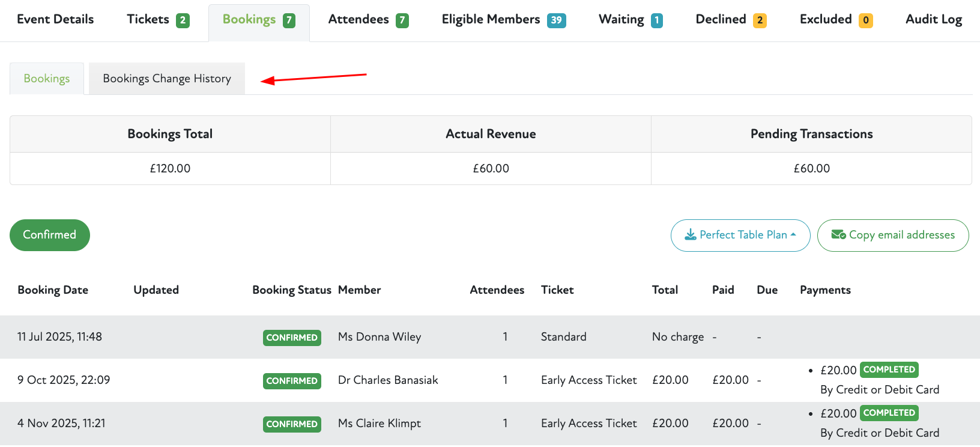
Task: Click the Waiting count badge
Action: click(656, 20)
